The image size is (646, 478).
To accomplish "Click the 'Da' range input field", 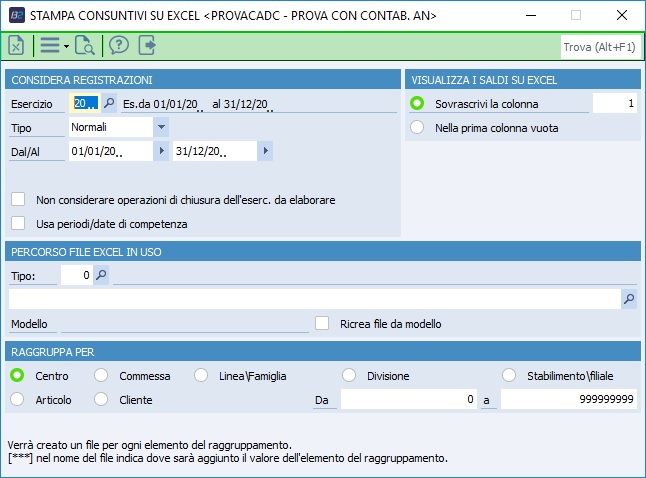I will pos(408,399).
